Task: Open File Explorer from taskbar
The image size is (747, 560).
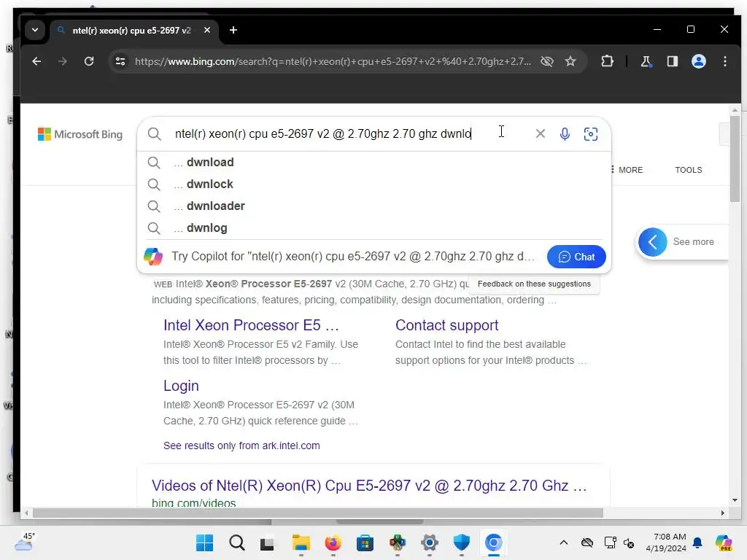Action: tap(301, 542)
